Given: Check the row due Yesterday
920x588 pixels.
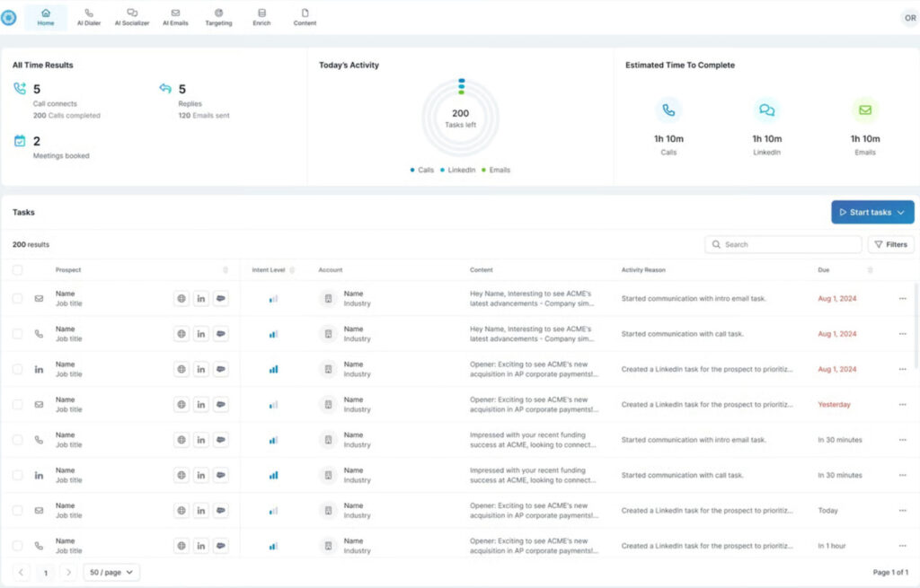Looking at the screenshot, I should point(18,405).
